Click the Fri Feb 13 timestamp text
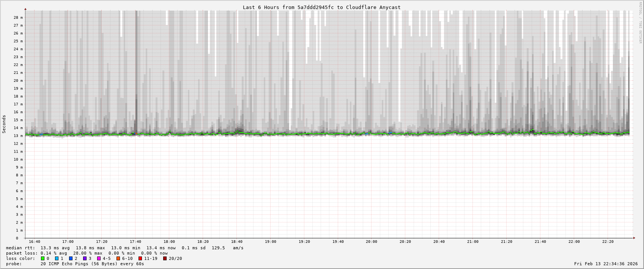The height and width of the screenshot is (269, 644). 606,264
